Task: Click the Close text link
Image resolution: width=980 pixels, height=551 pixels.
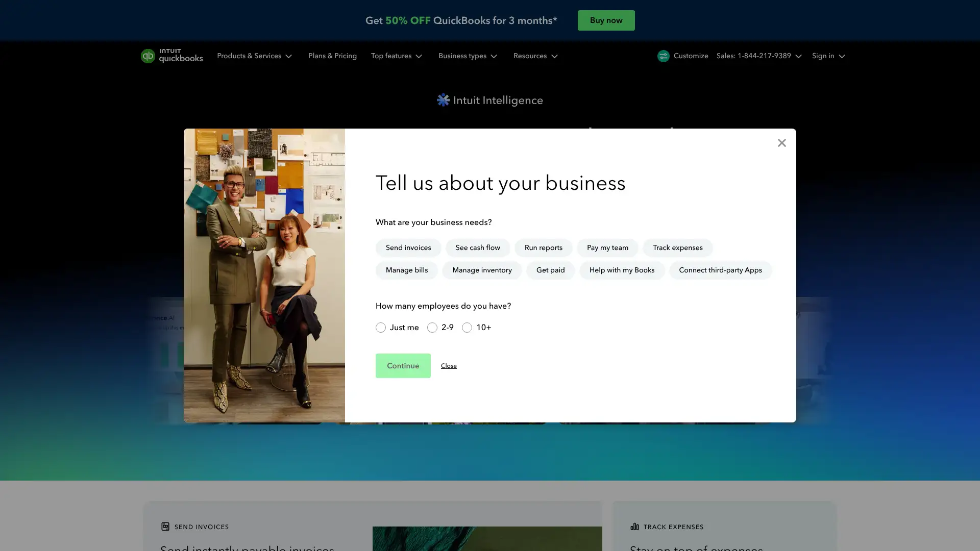Action: [449, 366]
